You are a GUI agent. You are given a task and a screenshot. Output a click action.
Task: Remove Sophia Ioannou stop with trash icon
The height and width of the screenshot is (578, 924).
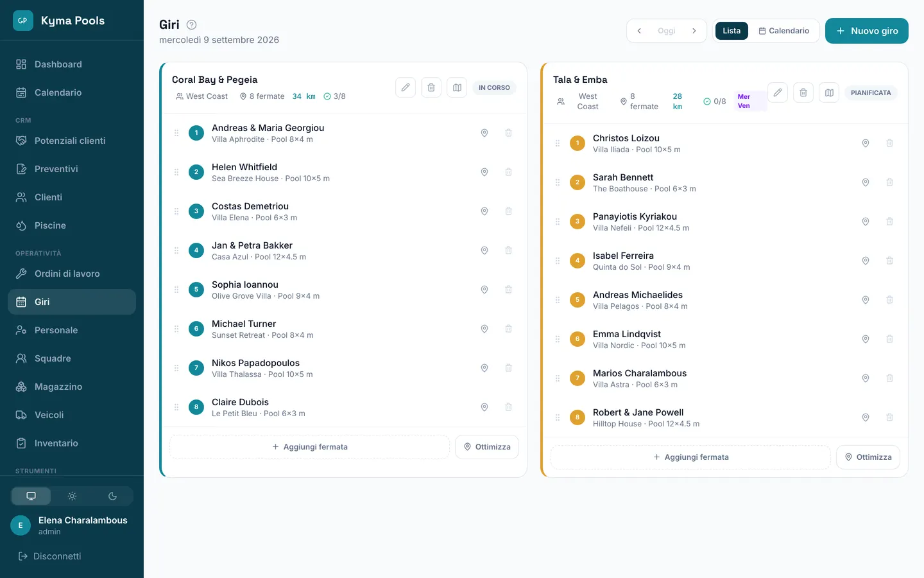tap(508, 290)
